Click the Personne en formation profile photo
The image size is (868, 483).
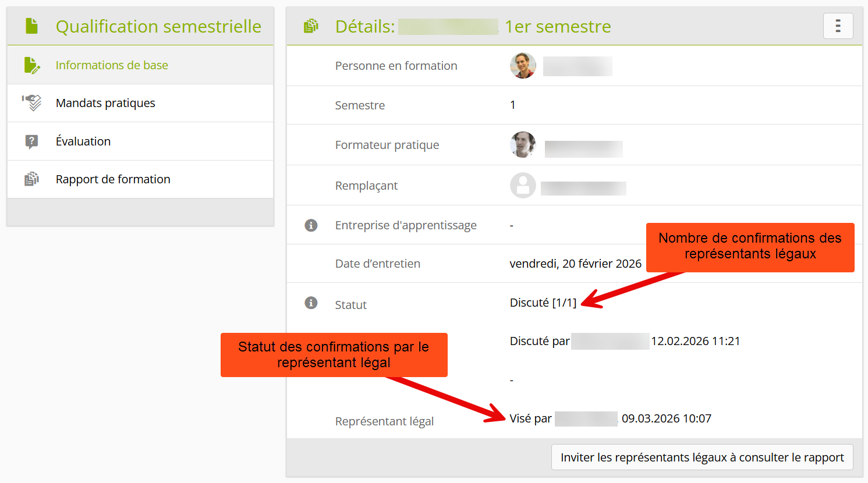[x=523, y=66]
